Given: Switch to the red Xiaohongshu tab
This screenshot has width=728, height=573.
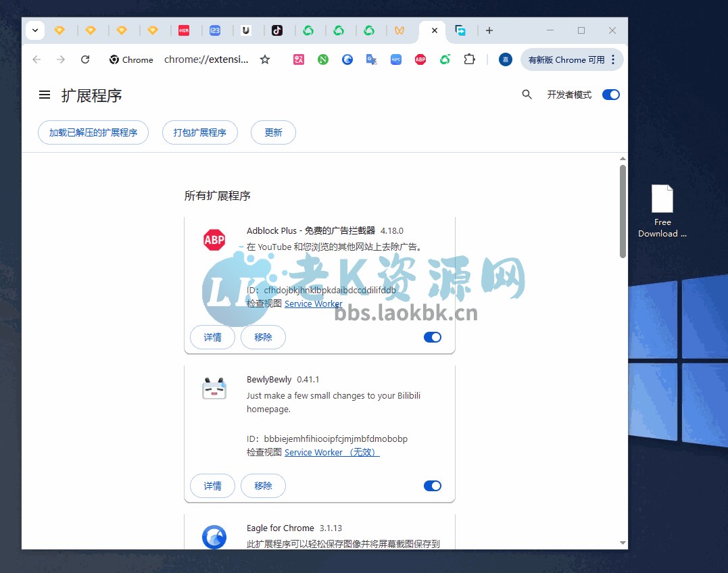Looking at the screenshot, I should (184, 30).
